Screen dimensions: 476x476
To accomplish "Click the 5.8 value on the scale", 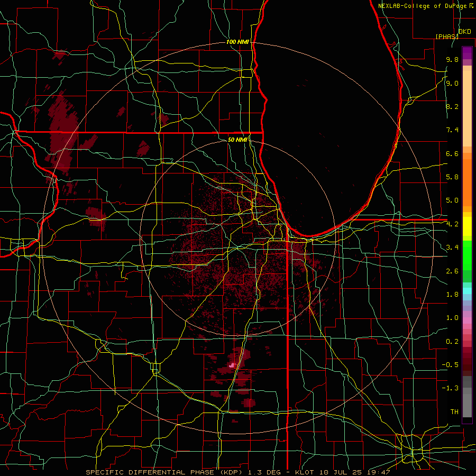I will coord(452,177).
